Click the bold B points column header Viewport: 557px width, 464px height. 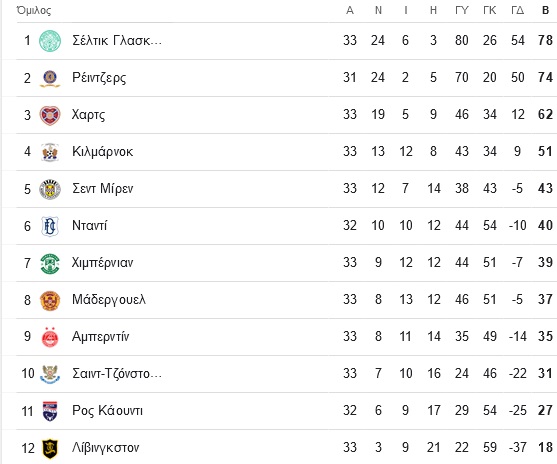(x=546, y=10)
